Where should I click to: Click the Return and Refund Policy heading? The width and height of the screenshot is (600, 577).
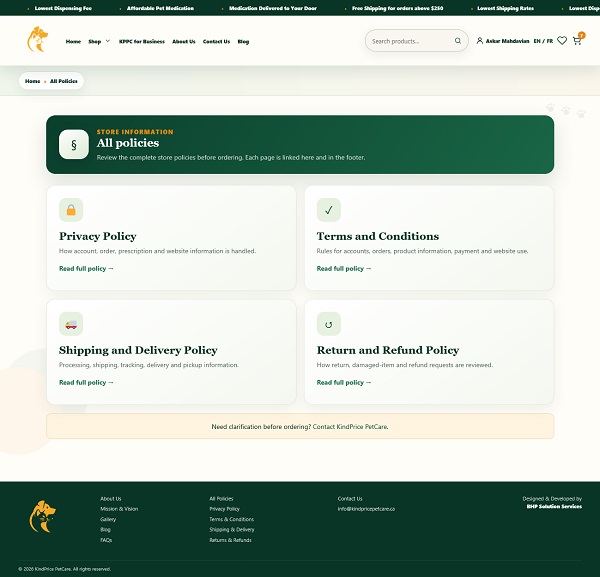click(x=388, y=350)
